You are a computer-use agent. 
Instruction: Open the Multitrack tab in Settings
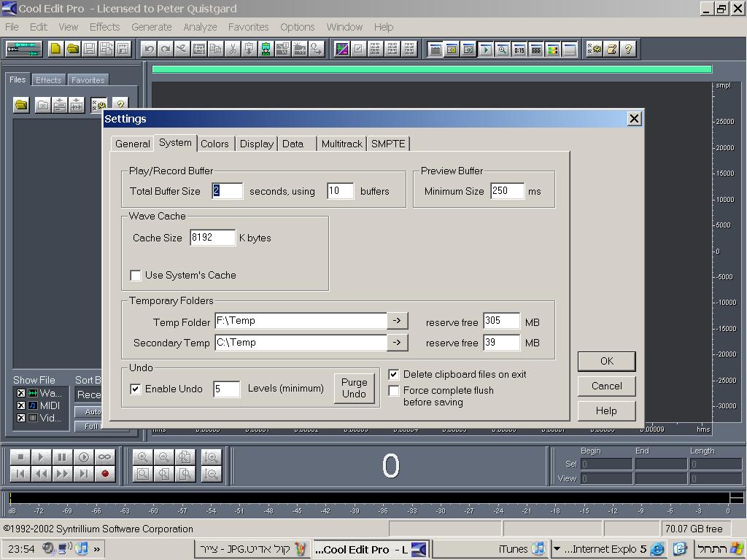pos(341,144)
